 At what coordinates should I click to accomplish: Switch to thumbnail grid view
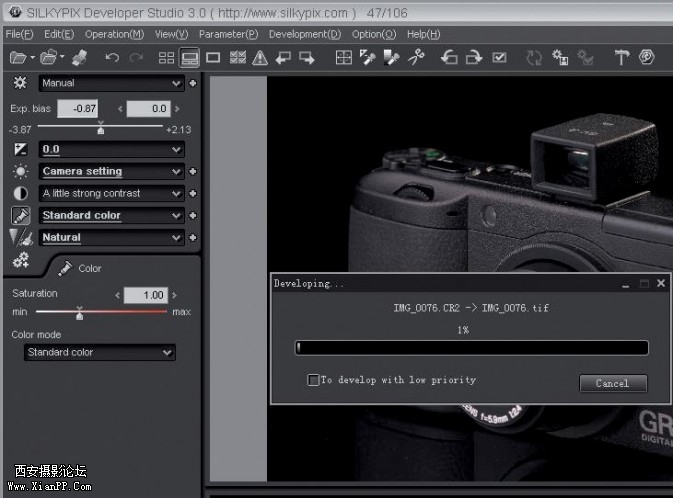click(166, 58)
